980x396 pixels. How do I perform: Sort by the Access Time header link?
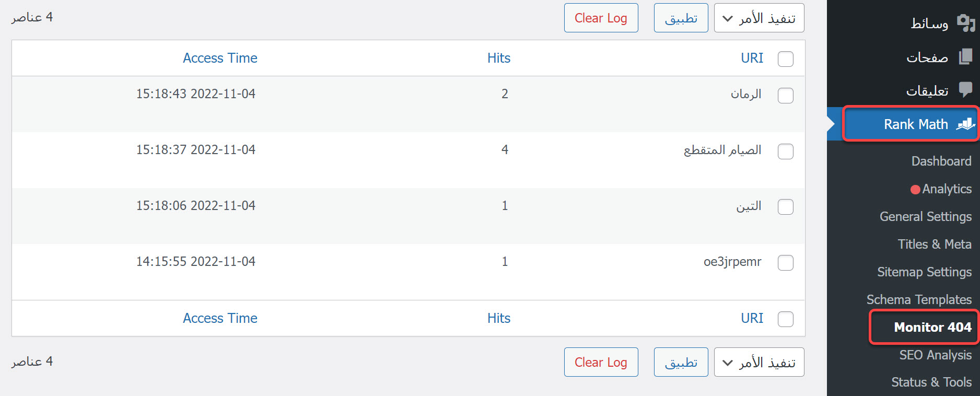pyautogui.click(x=220, y=58)
